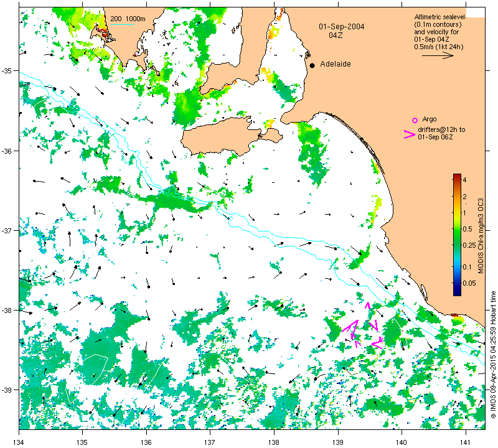Select longitude axis label '135'
The image size is (498, 448).
pyautogui.click(x=83, y=442)
